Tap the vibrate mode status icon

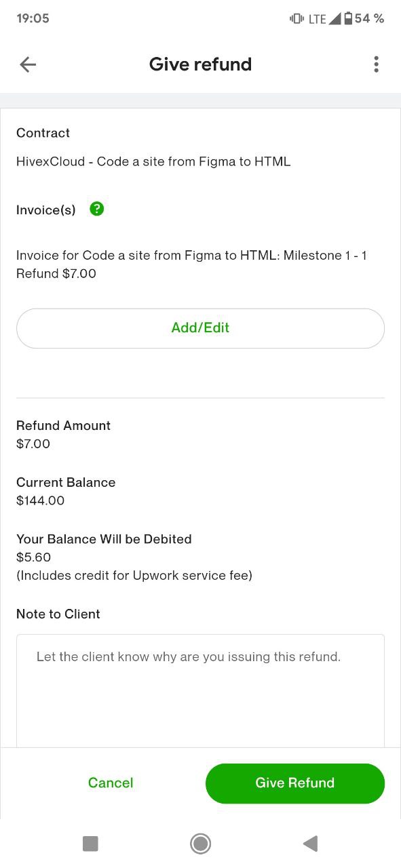pyautogui.click(x=297, y=18)
